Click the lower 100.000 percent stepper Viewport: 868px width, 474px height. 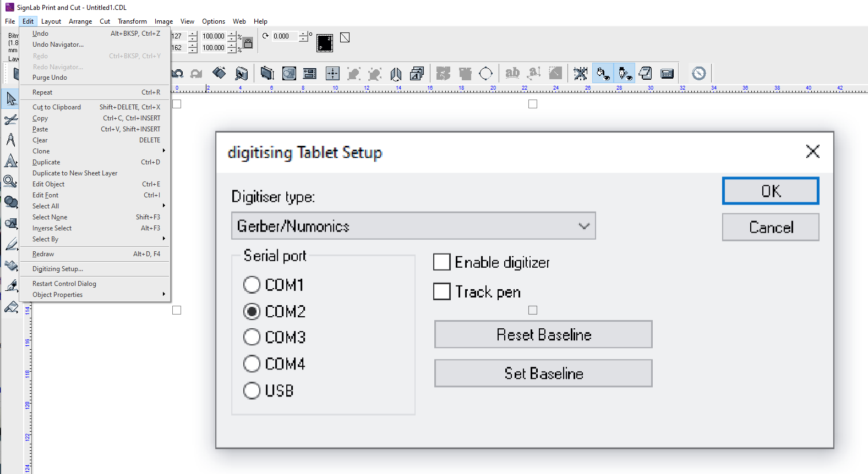[x=232, y=48]
